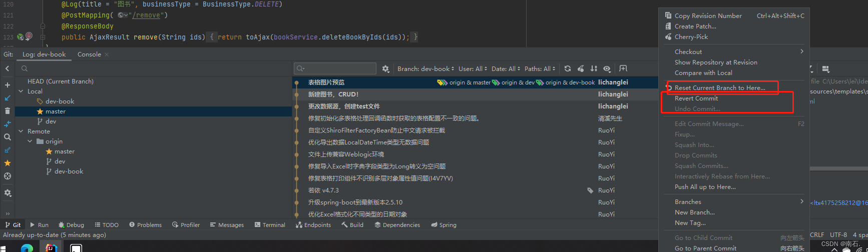
Task: Open the Terminal tool window
Action: (270, 225)
